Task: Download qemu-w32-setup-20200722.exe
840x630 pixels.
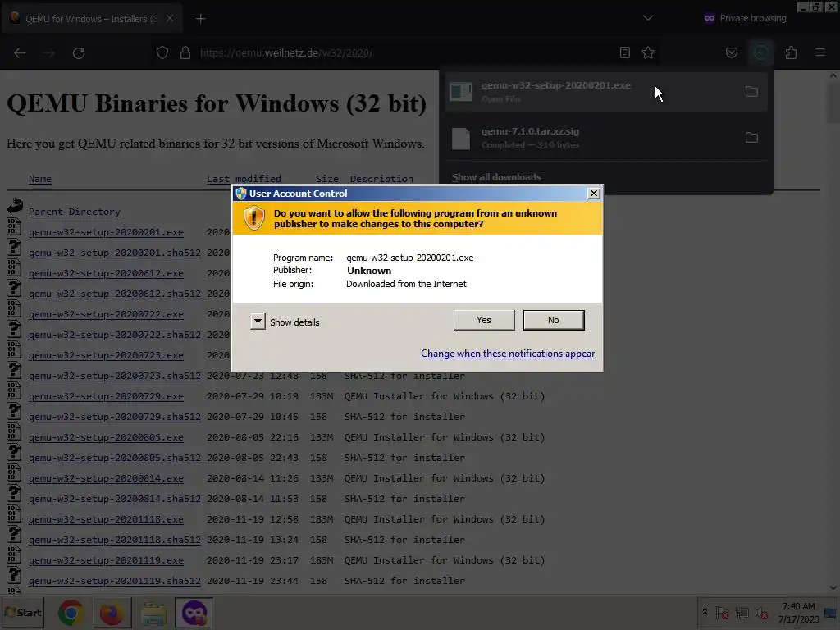Action: tap(106, 314)
